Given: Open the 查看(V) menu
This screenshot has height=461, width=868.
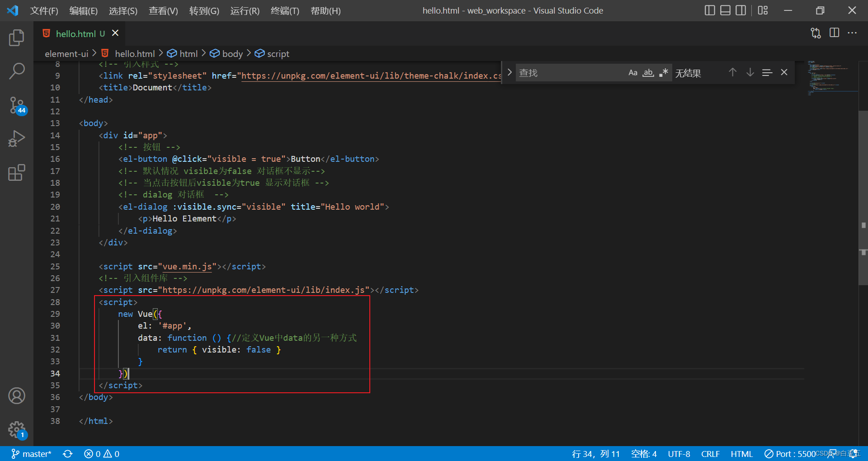Looking at the screenshot, I should pos(163,10).
